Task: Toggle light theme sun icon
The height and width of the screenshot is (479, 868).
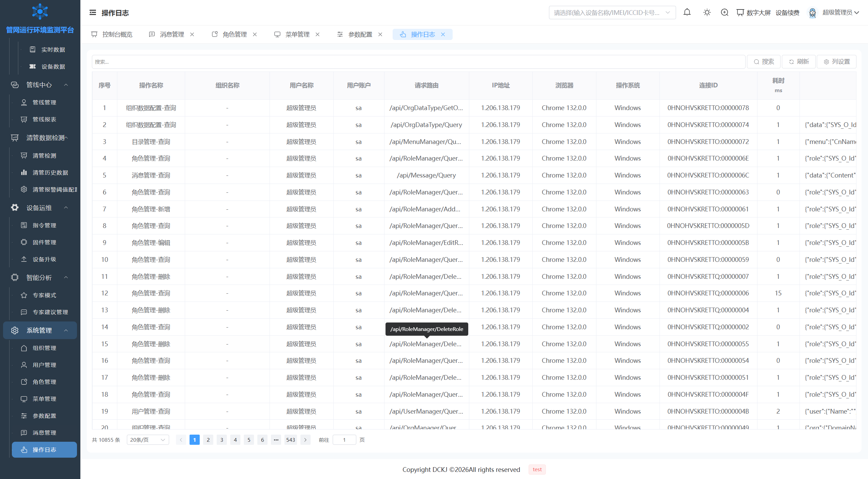Action: 707,13
